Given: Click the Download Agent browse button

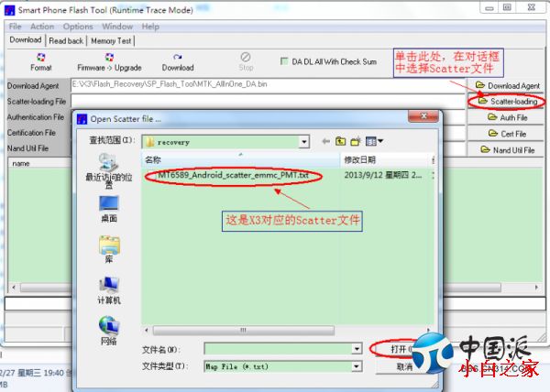Looking at the screenshot, I should point(505,85).
